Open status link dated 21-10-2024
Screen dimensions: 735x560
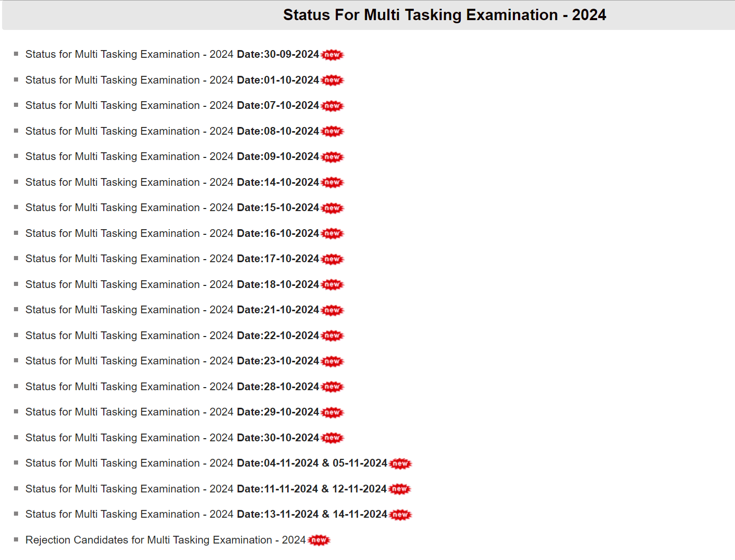[172, 310]
